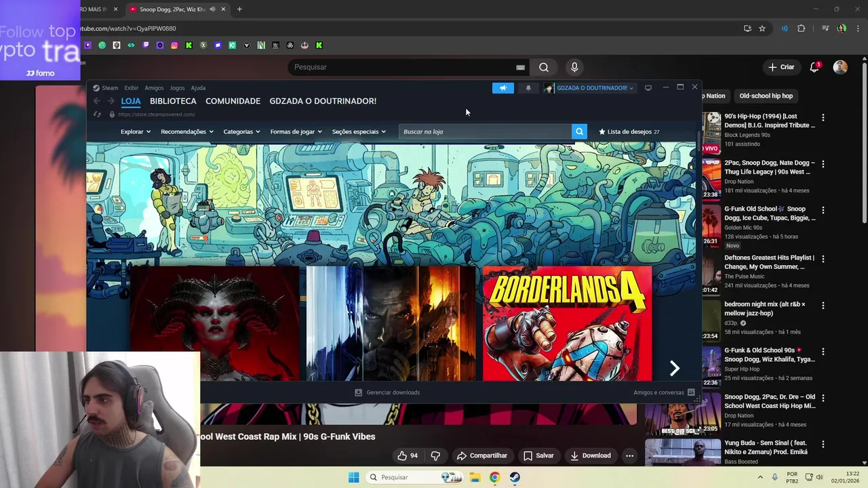The image size is (868, 488).
Task: Open options for Deftones Greatest Hits video
Action: click(823, 259)
